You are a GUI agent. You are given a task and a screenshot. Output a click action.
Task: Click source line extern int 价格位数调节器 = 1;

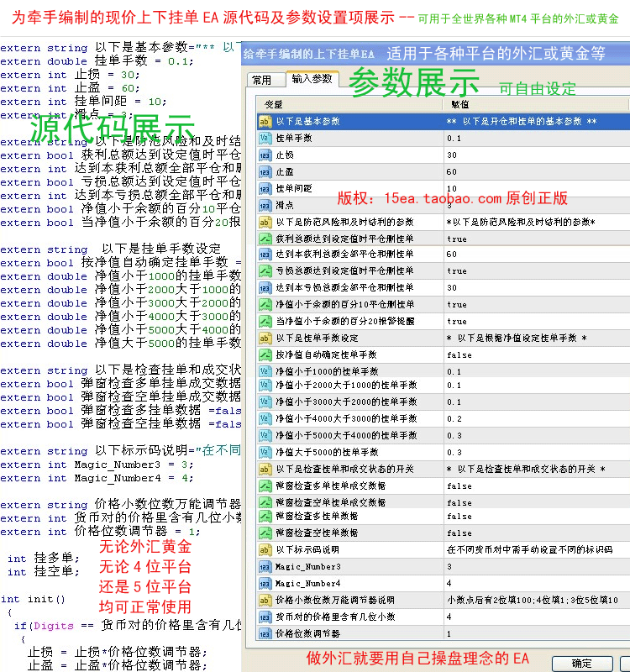coord(100,531)
